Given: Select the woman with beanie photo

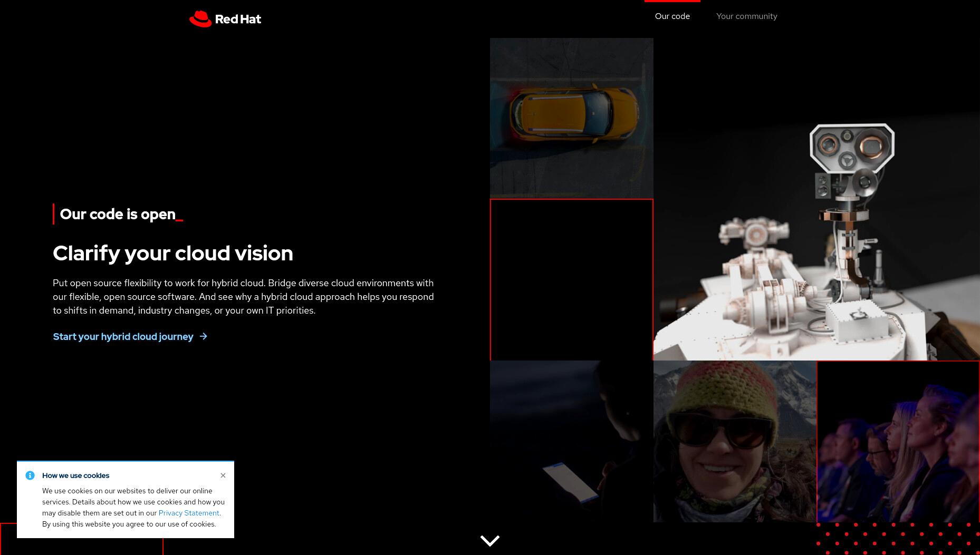Looking at the screenshot, I should (735, 442).
